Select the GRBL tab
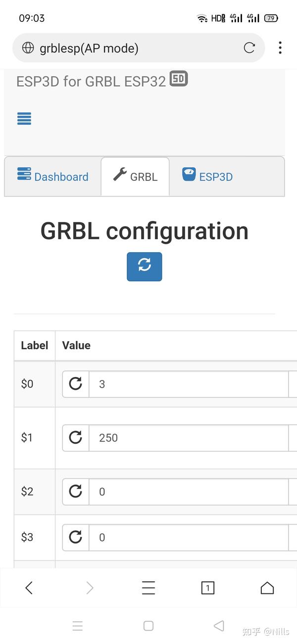Screen dimensions: 297x644 coord(135,176)
